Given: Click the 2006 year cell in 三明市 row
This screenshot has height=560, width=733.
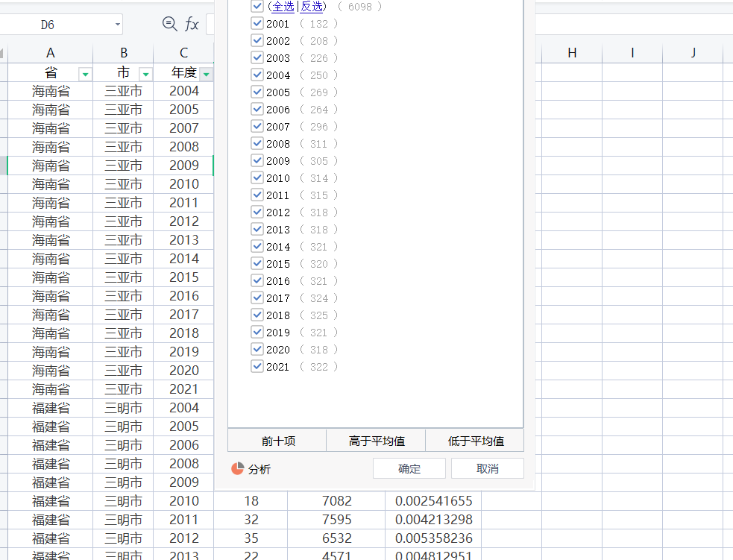Looking at the screenshot, I should pos(183,445).
